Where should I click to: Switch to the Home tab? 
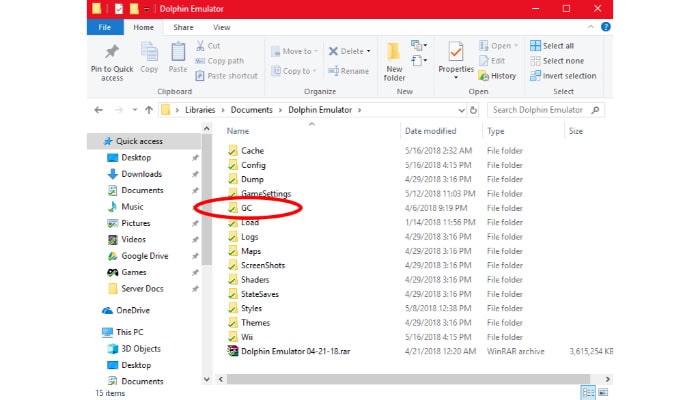coord(143,27)
